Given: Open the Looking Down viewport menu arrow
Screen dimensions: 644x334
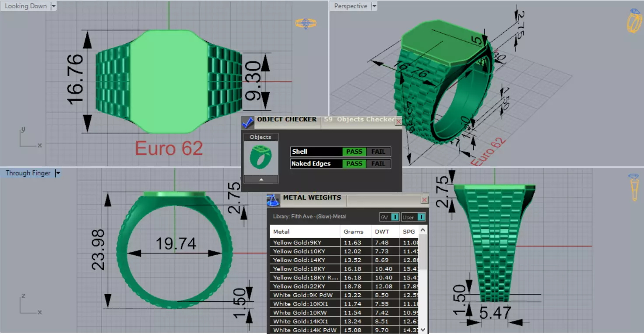Looking at the screenshot, I should coord(53,6).
